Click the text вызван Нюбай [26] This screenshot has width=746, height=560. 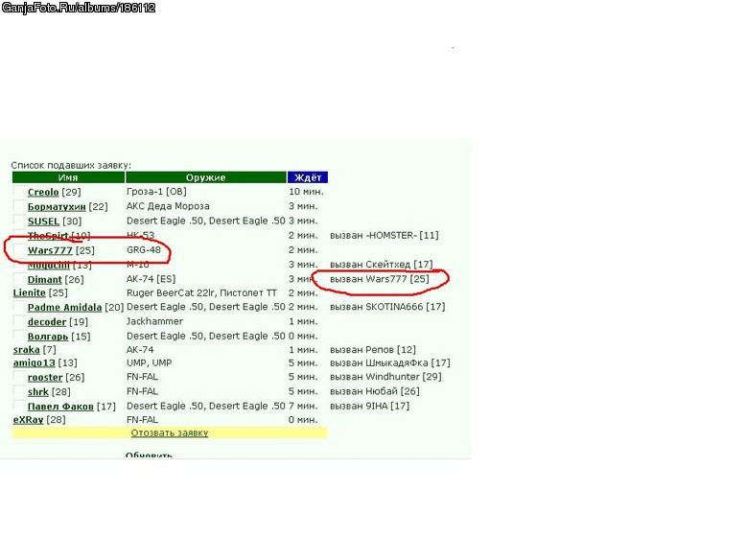click(375, 391)
